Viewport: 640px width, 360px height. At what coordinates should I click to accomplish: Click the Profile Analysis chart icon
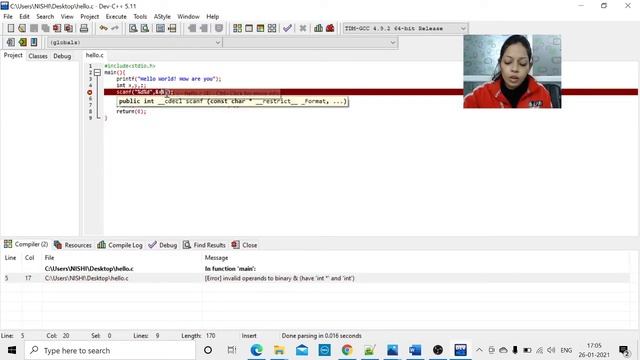tap(318, 28)
